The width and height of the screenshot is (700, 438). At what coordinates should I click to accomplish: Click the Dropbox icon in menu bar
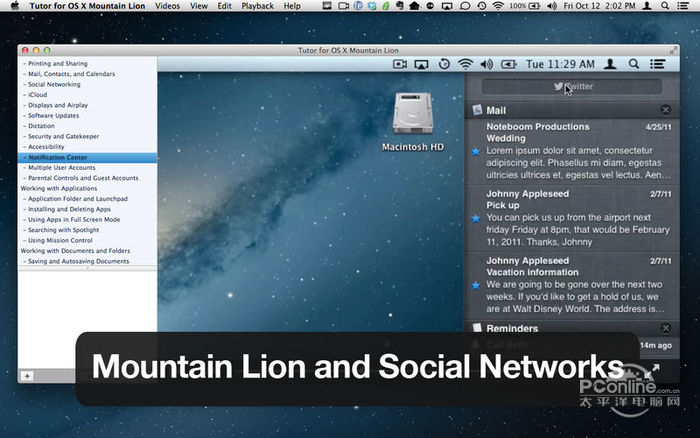pyautogui.click(x=372, y=6)
